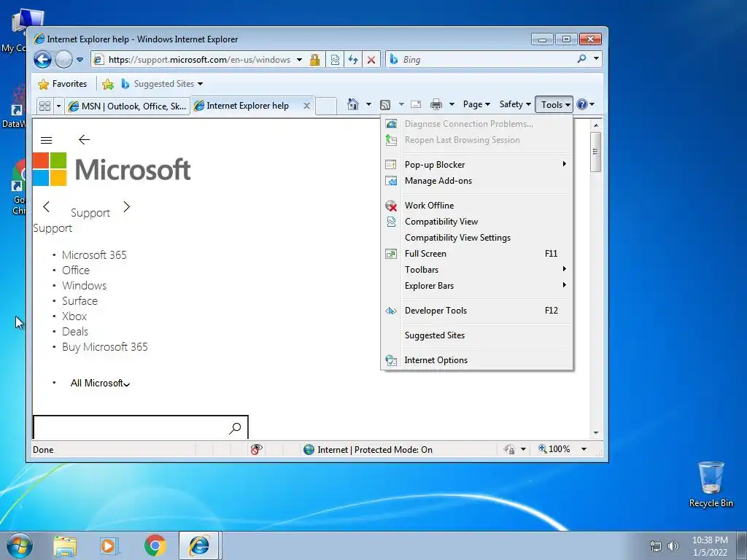Close the Internet Explorer help tab
The image size is (747, 560).
(307, 106)
